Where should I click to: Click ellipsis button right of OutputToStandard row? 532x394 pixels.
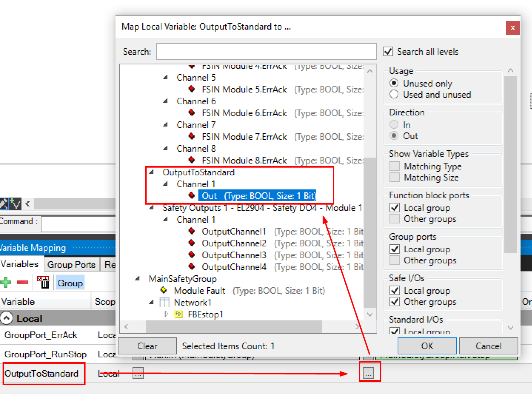pyautogui.click(x=368, y=374)
